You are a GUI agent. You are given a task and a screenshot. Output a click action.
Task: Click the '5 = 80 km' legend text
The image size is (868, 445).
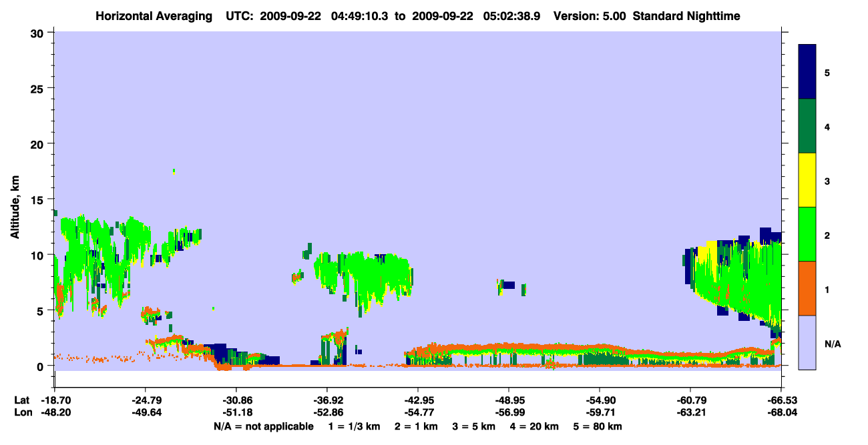598,426
